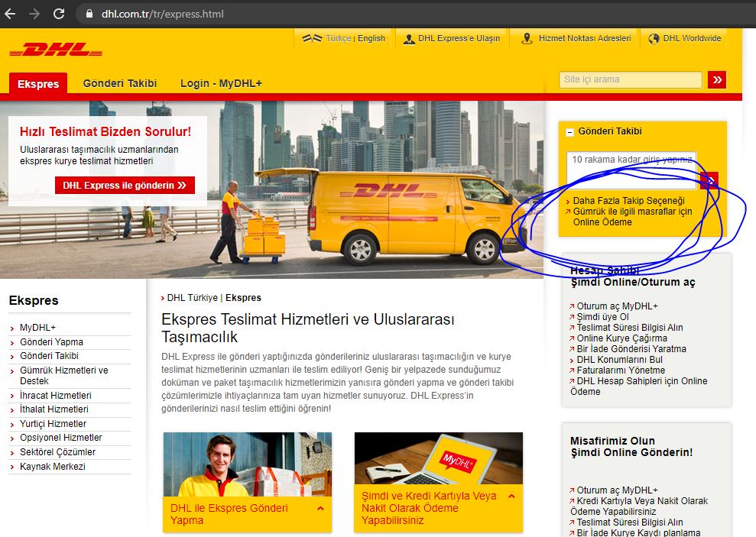
Task: Open Opsiyonel Hizmetler in the sidebar
Action: (x=60, y=438)
